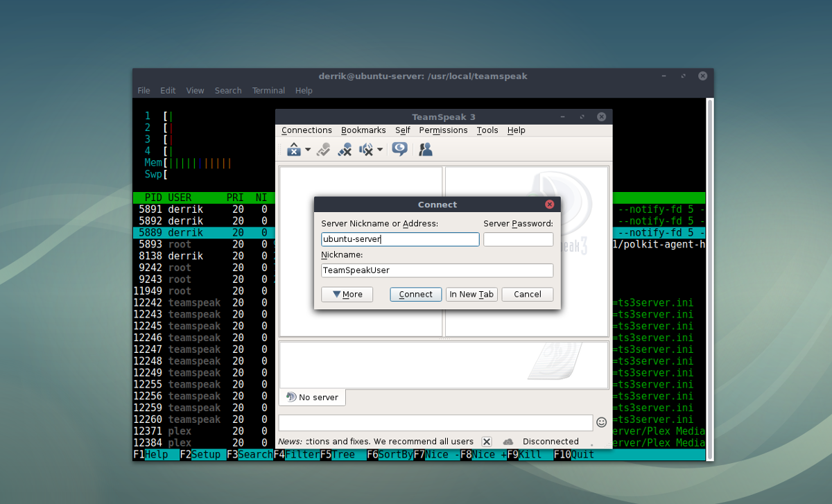Click F3 Search in the htop footer
This screenshot has width=832, height=504.
click(250, 455)
